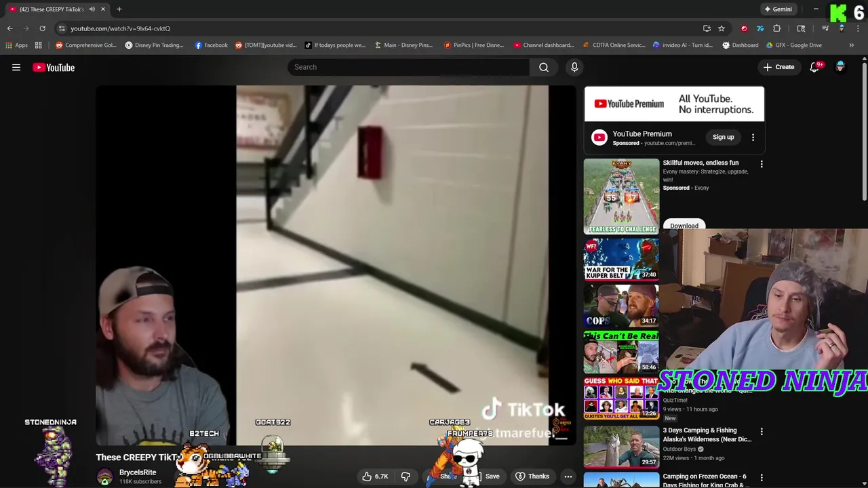Open new browser tab with plus
Viewport: 868px width, 488px height.
tap(119, 9)
